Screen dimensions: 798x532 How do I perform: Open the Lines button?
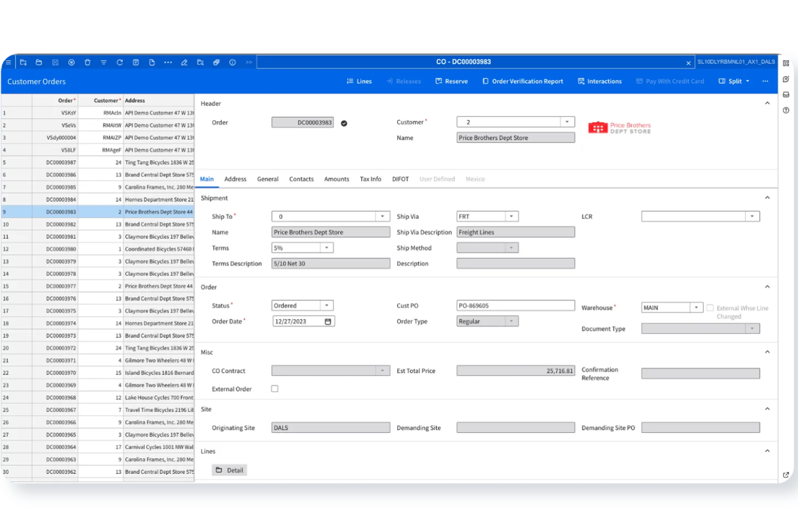coord(359,81)
